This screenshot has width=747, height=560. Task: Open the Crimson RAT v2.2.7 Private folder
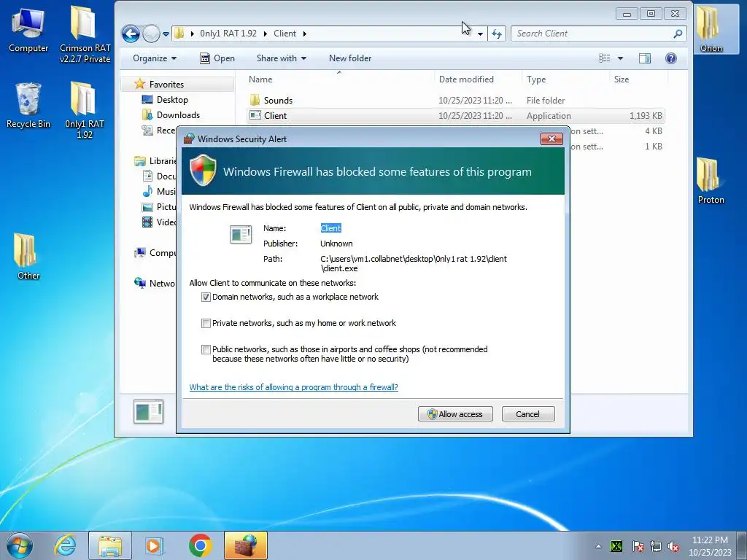point(85,34)
